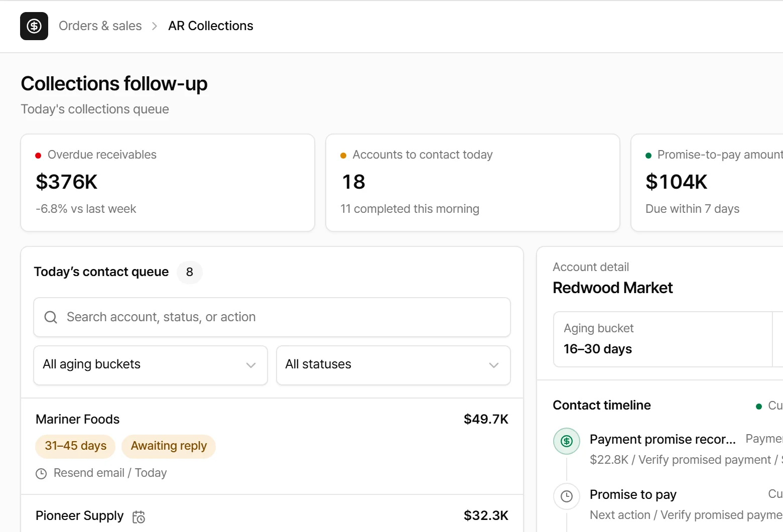Click the $49.7K amount for Mariner Foods
This screenshot has height=532, width=783.
[x=486, y=420]
